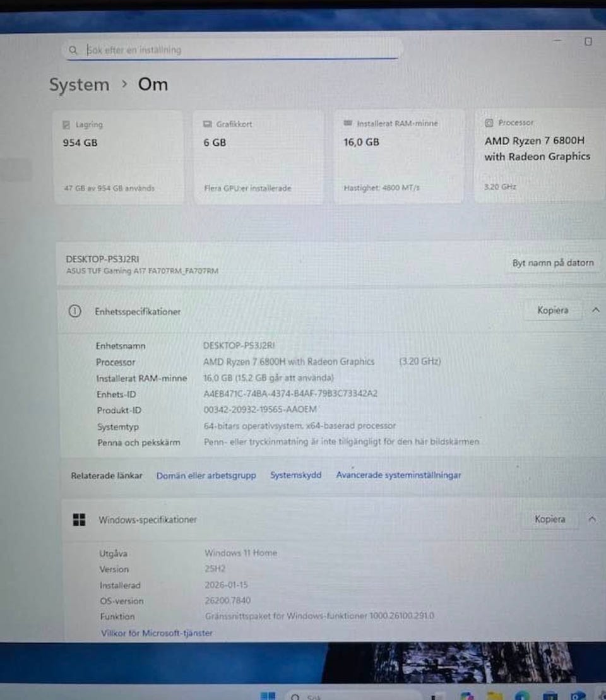Viewport: 606px width, 700px height.
Task: Select Produkt-ID 00342-20932-19565-AAOEM
Action: click(x=260, y=410)
